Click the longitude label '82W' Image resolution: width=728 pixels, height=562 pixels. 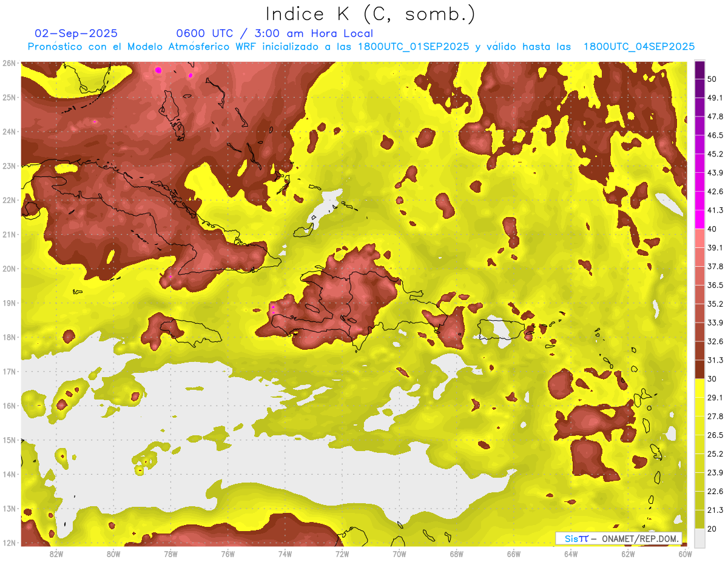56,554
